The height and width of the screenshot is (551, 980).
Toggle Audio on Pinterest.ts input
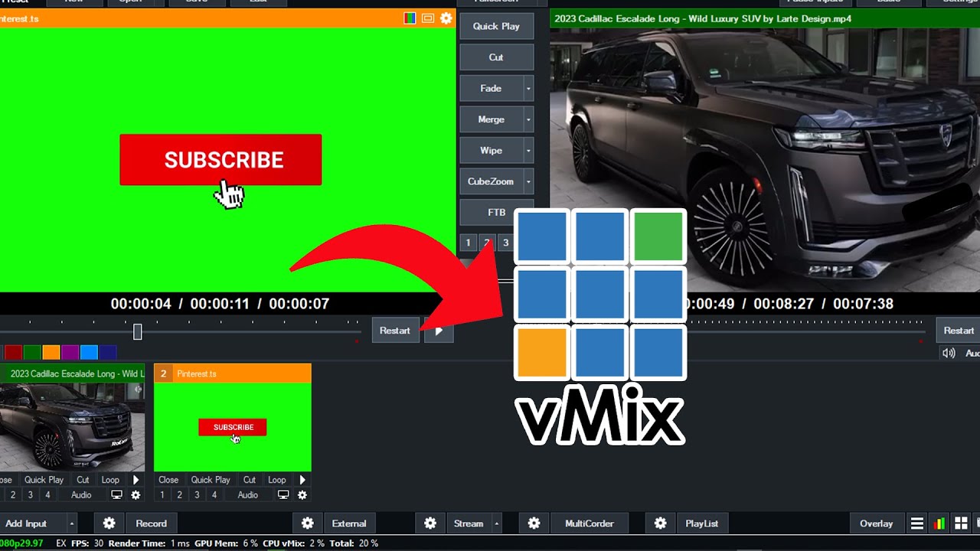[248, 495]
